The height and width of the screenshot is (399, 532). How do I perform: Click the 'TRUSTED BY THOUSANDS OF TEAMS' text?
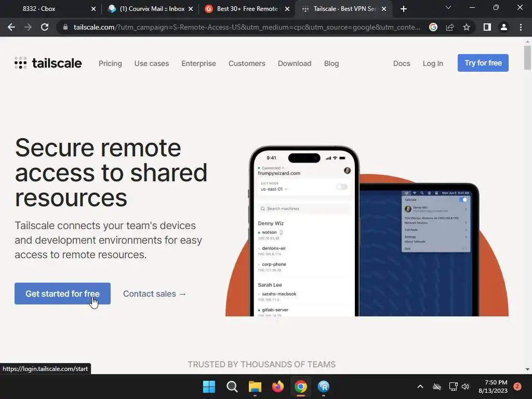[x=262, y=364]
